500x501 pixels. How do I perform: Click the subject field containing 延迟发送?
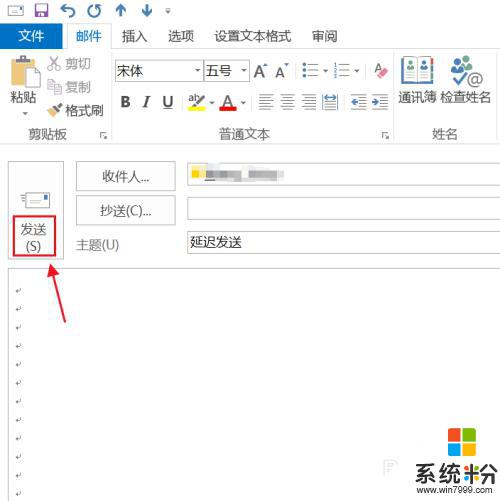point(344,242)
